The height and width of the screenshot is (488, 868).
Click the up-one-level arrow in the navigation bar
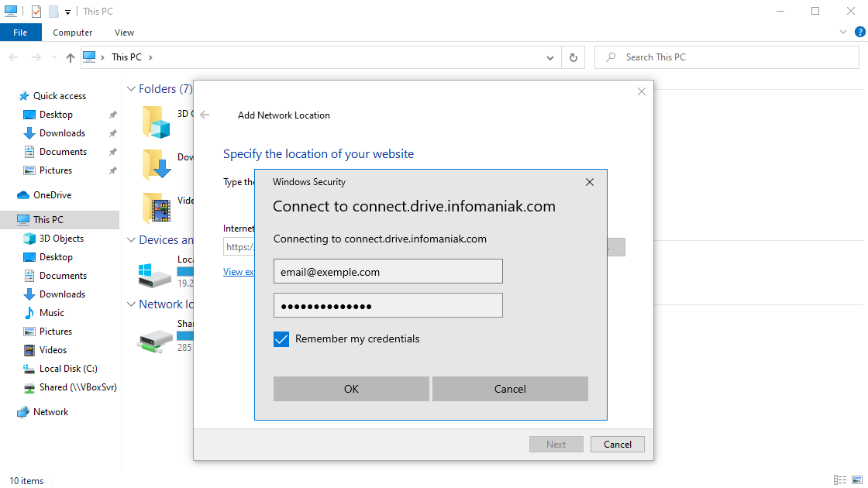(x=70, y=57)
